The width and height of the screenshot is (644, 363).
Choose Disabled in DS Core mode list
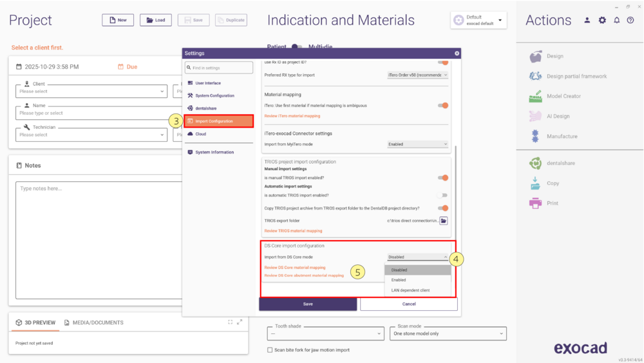[x=418, y=270]
